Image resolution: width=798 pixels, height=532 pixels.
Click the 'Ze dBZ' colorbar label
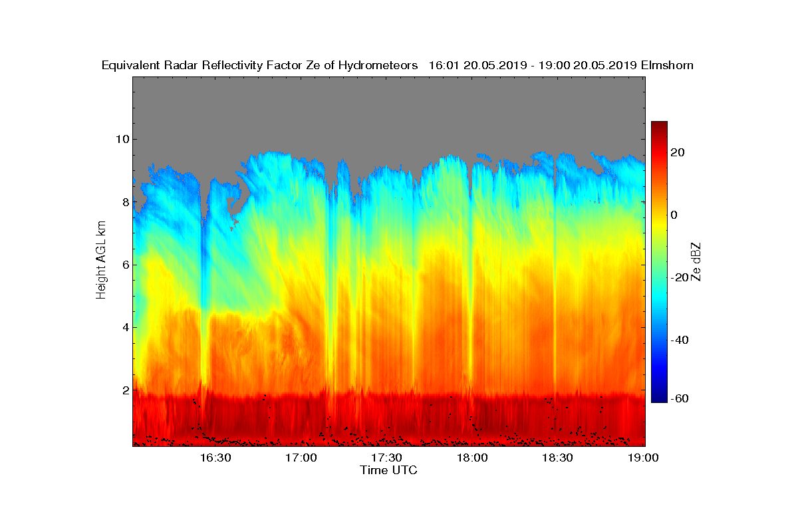click(x=696, y=261)
